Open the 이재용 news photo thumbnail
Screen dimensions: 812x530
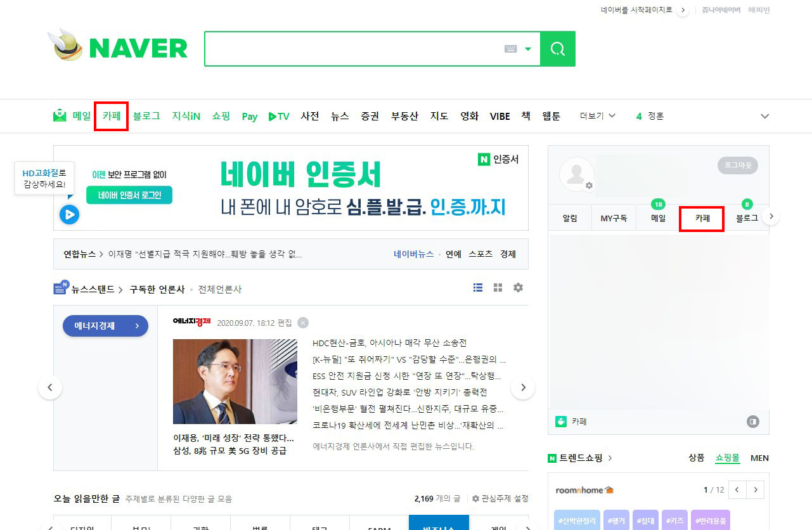pos(235,382)
